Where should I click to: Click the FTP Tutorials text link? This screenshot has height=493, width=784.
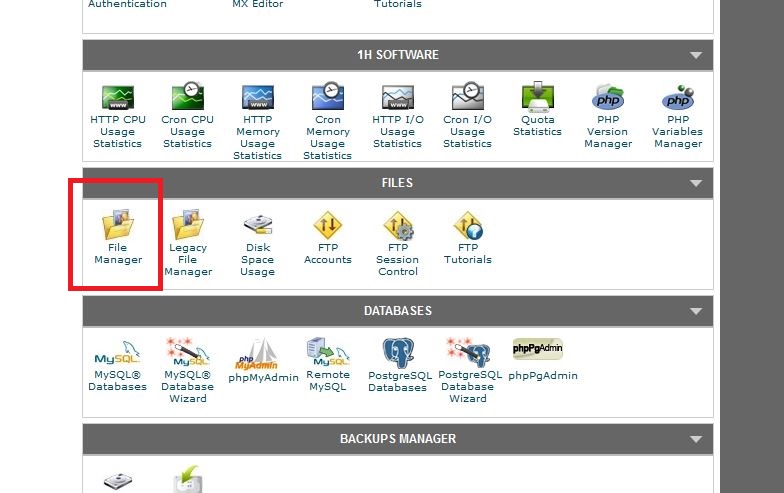click(x=468, y=254)
